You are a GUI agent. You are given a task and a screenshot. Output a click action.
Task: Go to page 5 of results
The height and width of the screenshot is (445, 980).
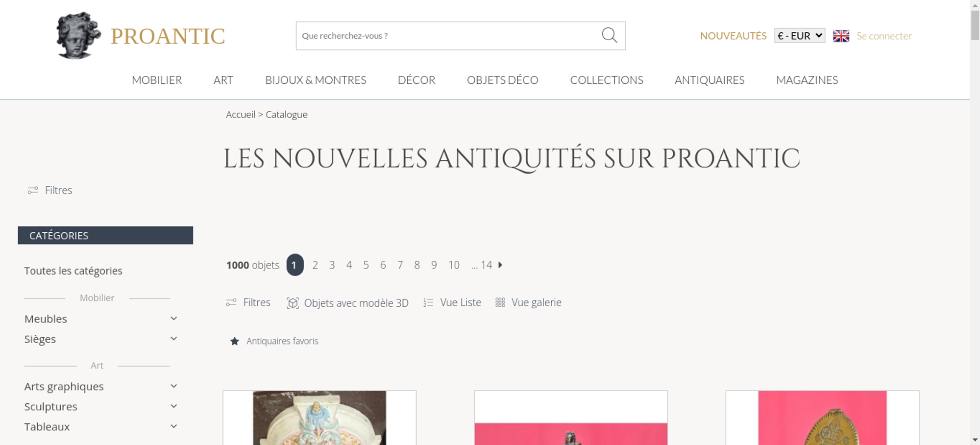pyautogui.click(x=366, y=265)
